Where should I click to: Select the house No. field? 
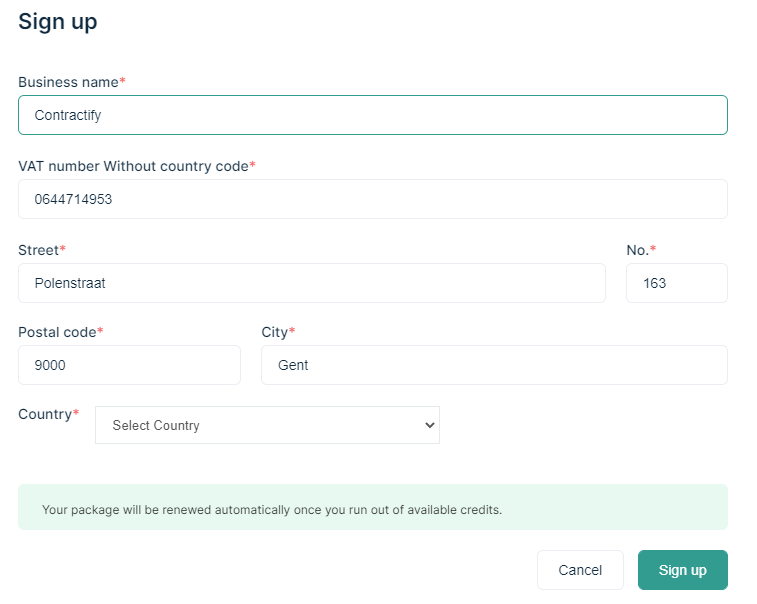point(677,283)
